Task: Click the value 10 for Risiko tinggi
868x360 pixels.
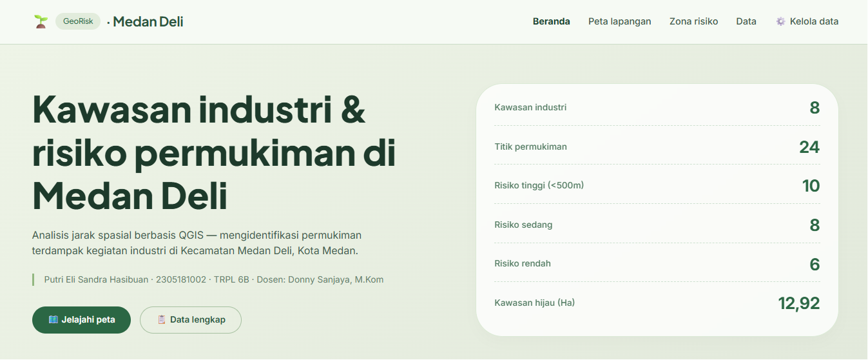Action: tap(811, 186)
